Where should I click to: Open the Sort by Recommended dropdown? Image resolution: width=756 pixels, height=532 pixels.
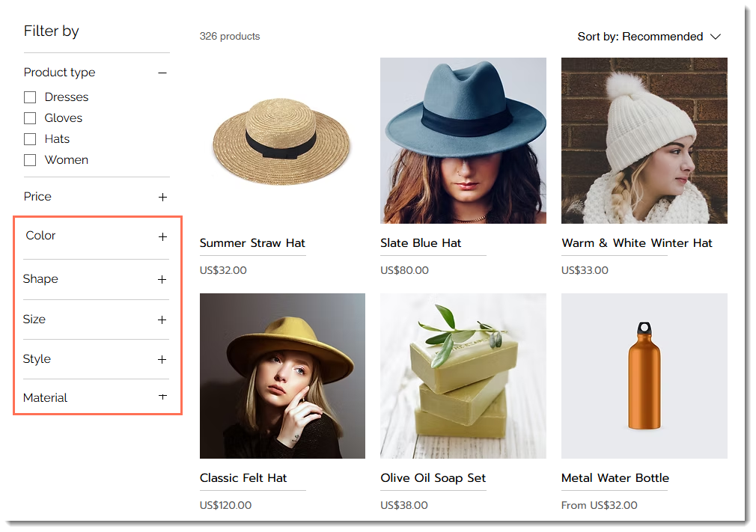coord(648,36)
